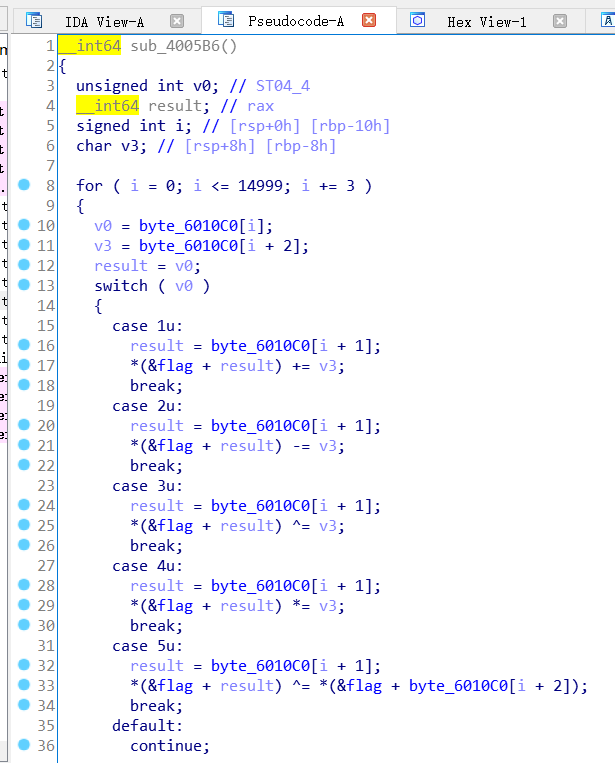
Task: Toggle breakpoint dot on line 36
Action: pyautogui.click(x=24, y=744)
